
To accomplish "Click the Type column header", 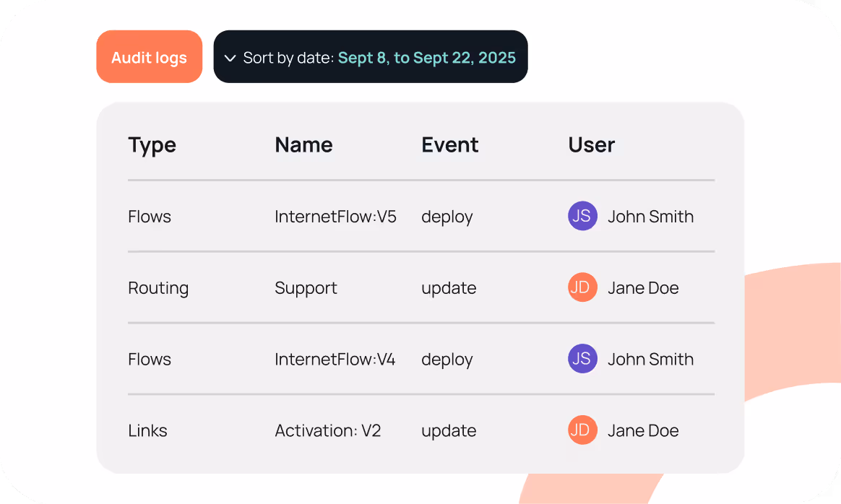I will (x=152, y=145).
